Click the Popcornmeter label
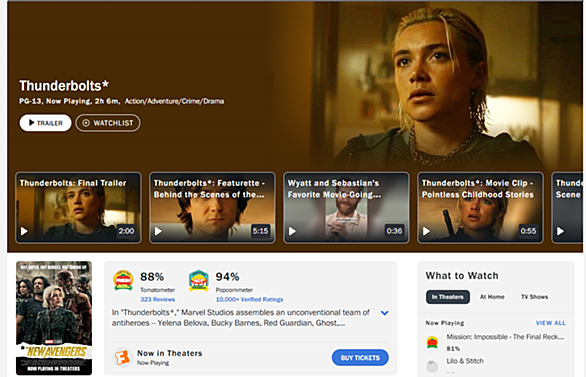 point(234,290)
